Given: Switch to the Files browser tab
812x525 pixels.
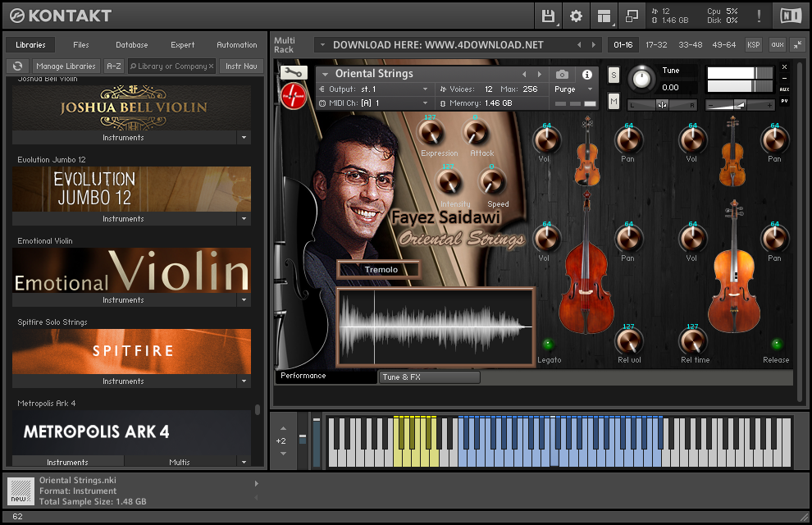Looking at the screenshot, I should [81, 45].
